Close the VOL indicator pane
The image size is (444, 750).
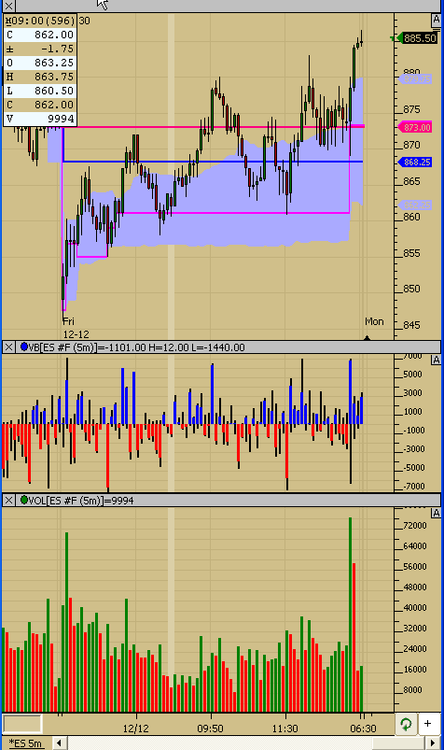(x=9, y=500)
